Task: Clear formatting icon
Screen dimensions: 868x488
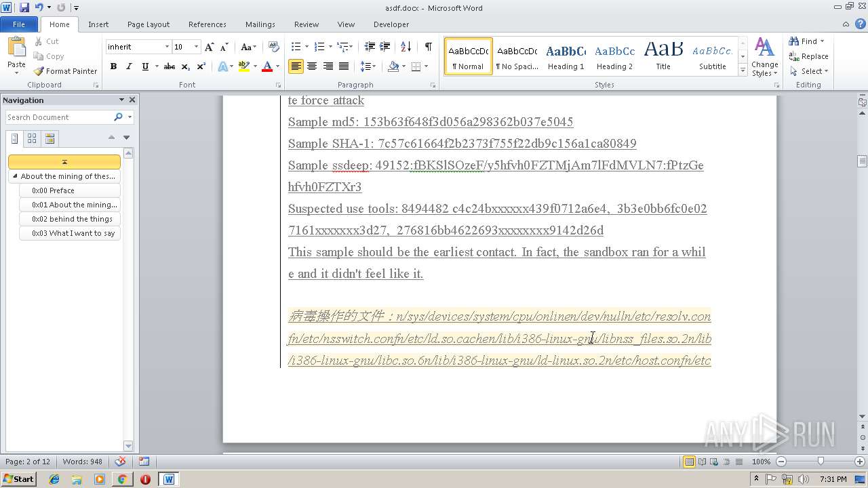Action: (x=274, y=47)
